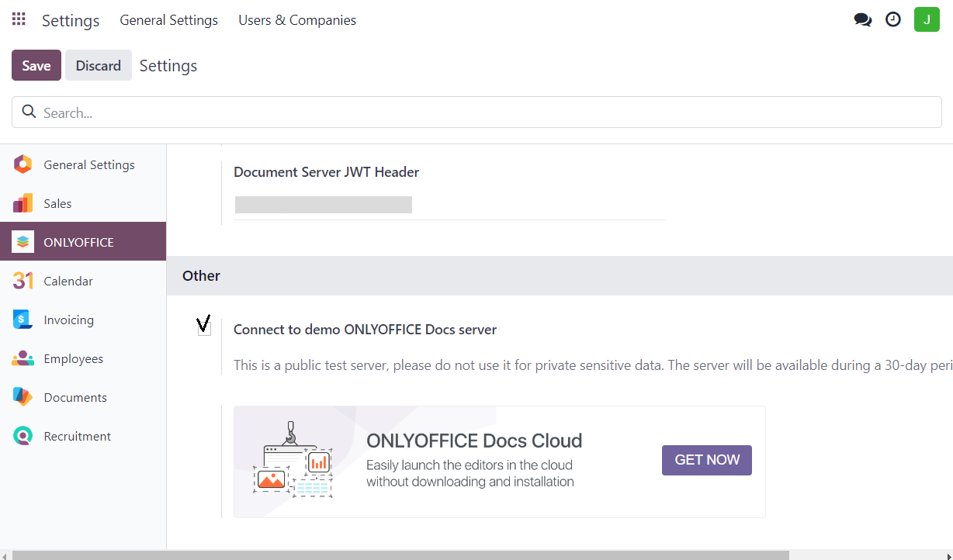Click the Sales bar chart icon

point(23,203)
